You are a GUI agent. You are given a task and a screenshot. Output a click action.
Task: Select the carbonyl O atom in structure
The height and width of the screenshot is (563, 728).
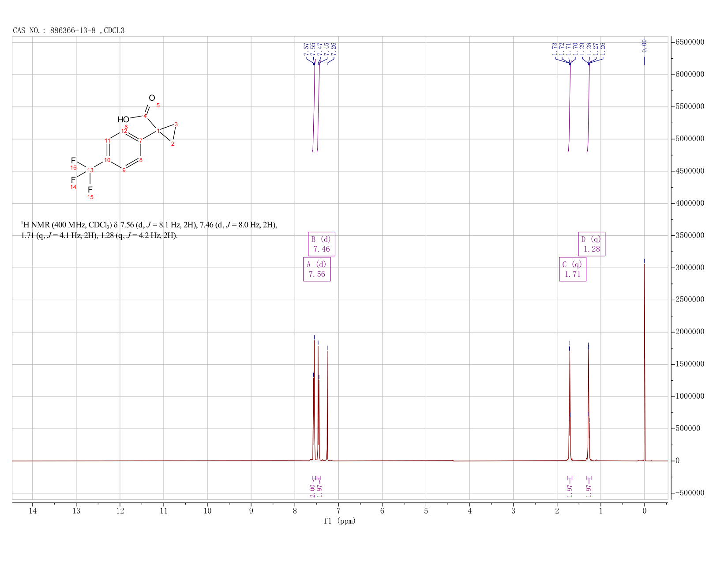pyautogui.click(x=152, y=98)
